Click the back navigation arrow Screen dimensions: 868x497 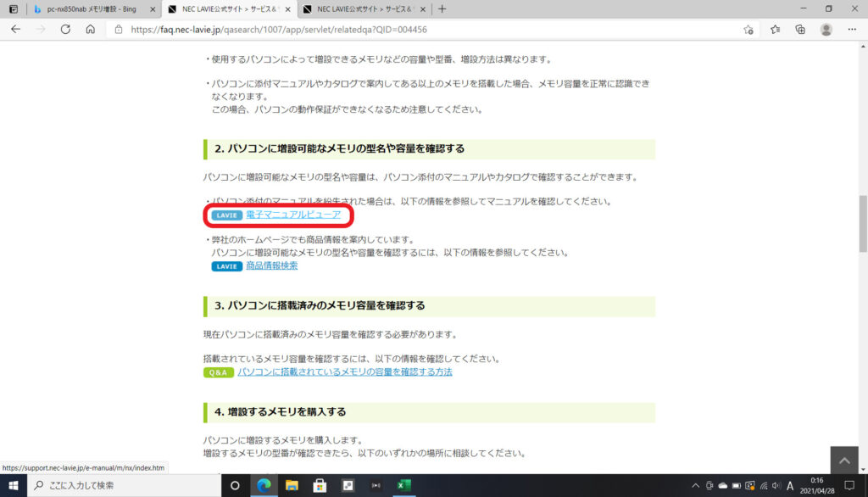15,29
